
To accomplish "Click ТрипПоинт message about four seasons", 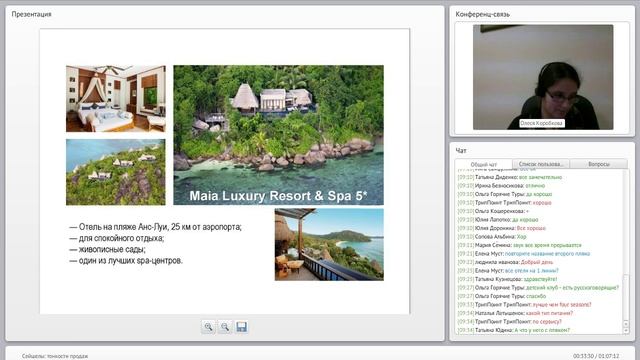I will [524, 304].
